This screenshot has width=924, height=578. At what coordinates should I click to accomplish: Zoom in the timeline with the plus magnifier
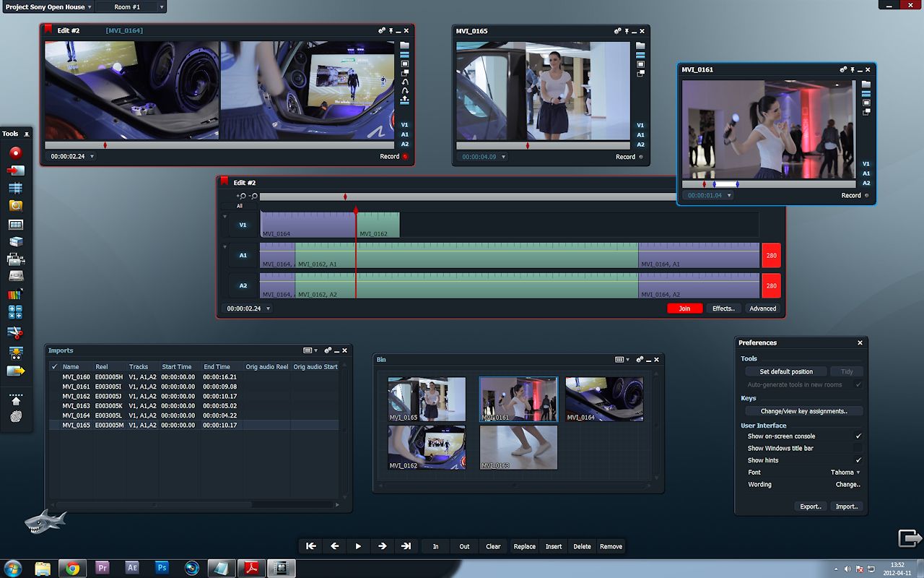click(241, 197)
